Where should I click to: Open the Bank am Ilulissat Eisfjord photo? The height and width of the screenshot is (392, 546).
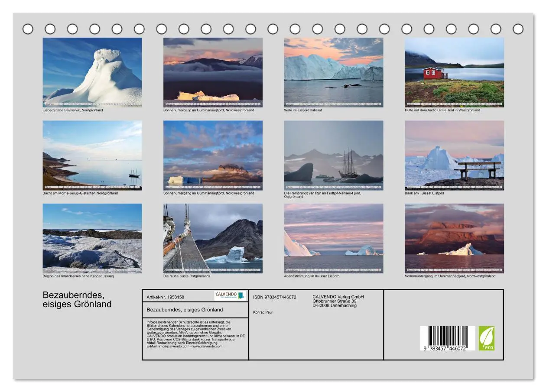click(x=455, y=156)
